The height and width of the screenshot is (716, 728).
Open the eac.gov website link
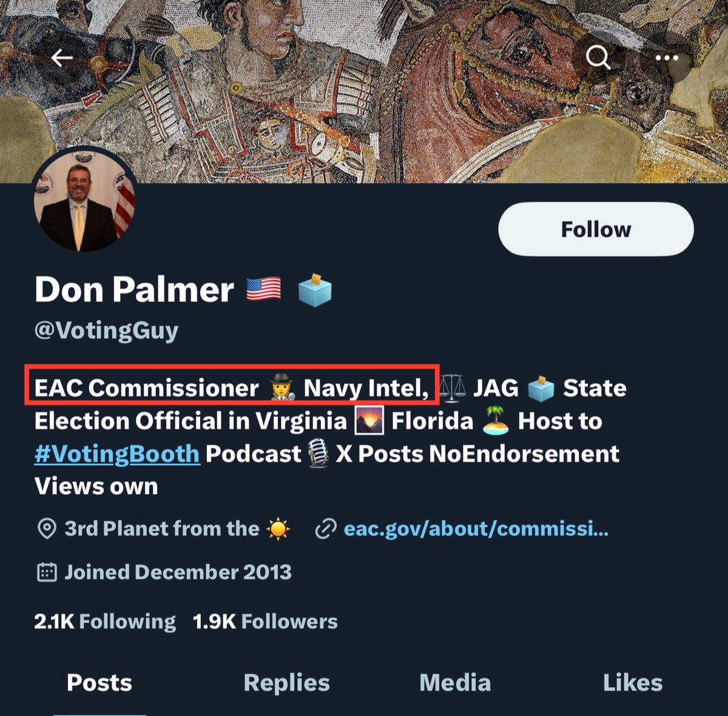tap(476, 529)
